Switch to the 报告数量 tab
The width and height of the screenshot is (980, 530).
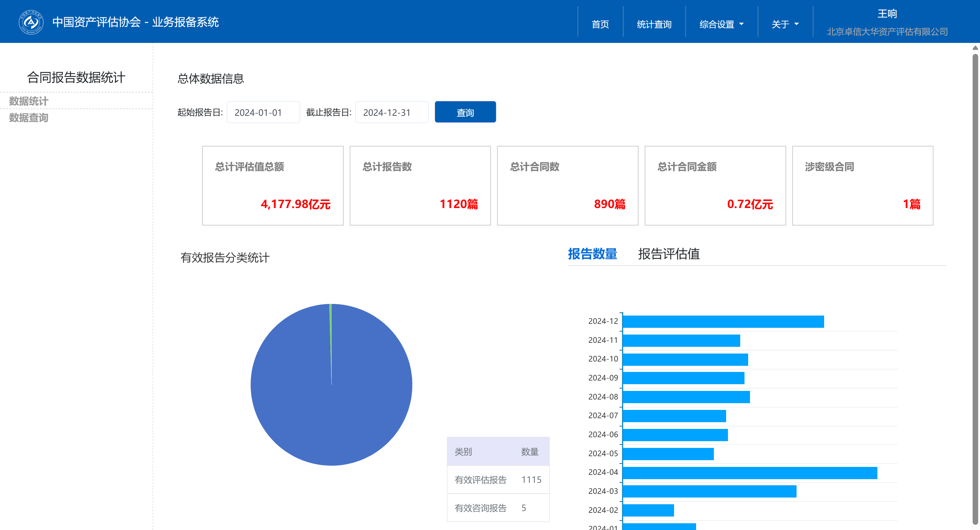(592, 254)
